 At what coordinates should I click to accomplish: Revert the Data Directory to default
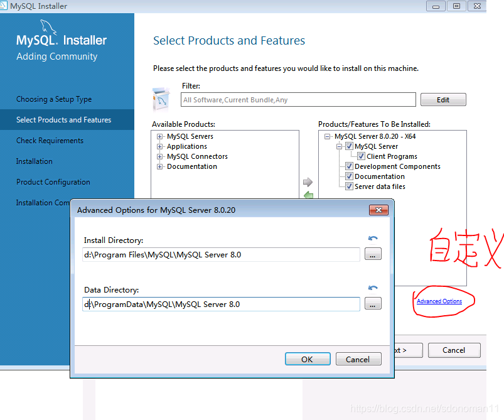[373, 288]
